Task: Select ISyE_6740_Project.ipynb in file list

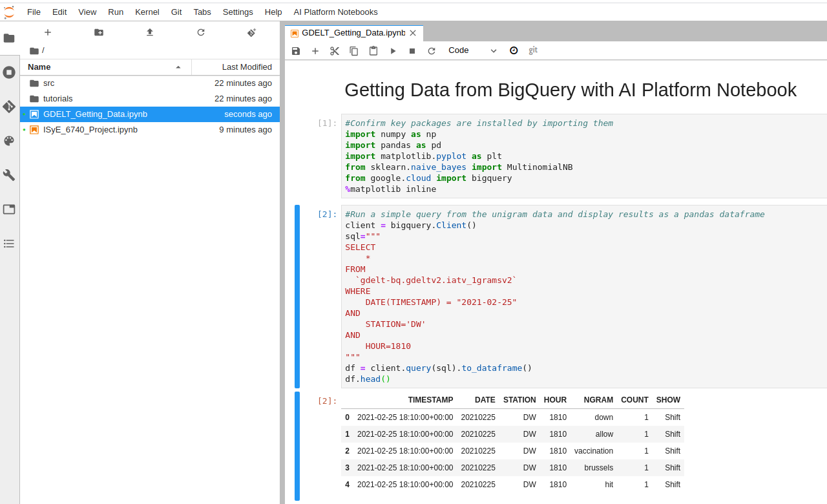Action: pos(150,130)
